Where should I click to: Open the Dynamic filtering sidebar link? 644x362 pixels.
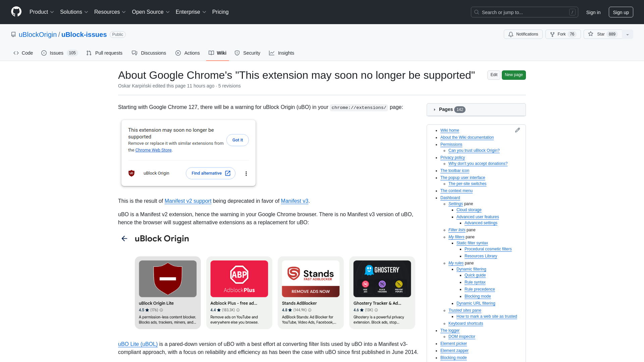coord(471,269)
